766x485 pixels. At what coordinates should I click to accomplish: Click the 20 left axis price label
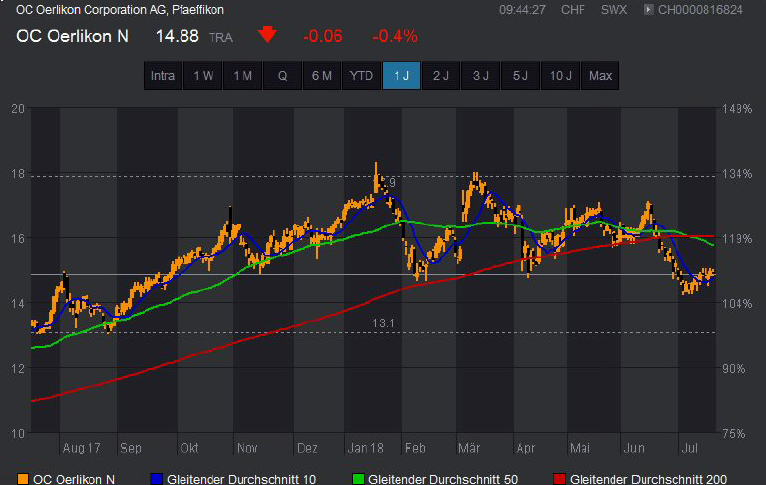pyautogui.click(x=18, y=108)
